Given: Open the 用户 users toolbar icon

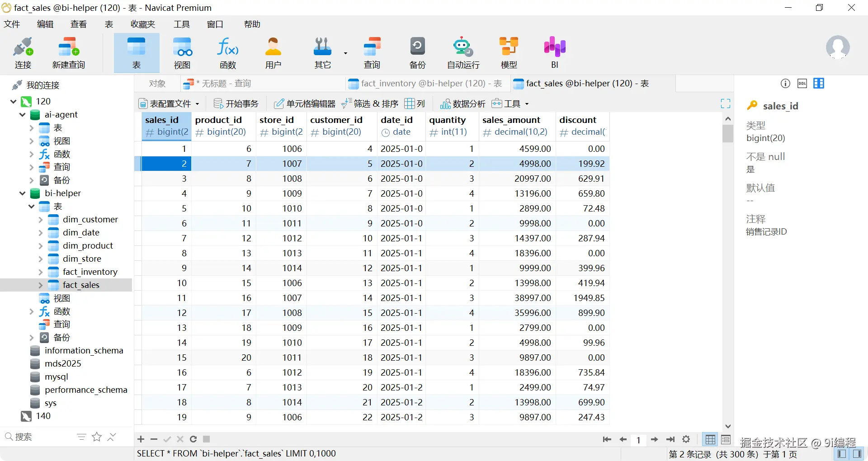Looking at the screenshot, I should pyautogui.click(x=273, y=53).
